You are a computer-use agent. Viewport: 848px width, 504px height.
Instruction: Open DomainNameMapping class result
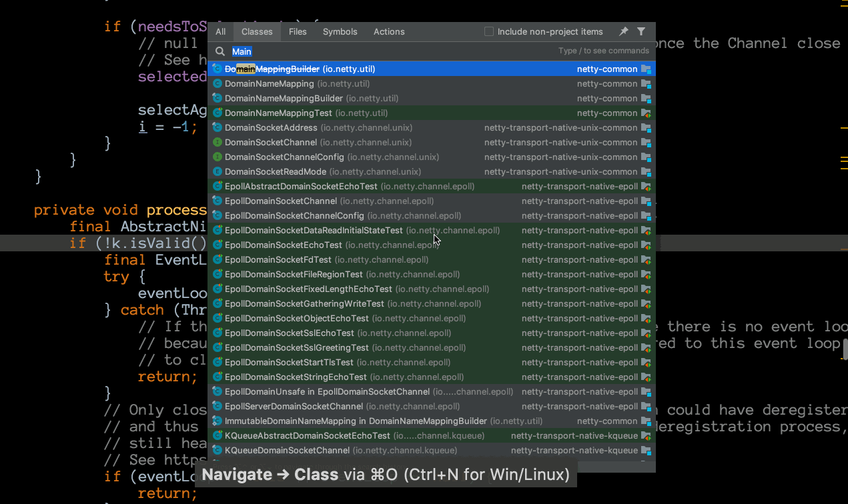pyautogui.click(x=432, y=83)
